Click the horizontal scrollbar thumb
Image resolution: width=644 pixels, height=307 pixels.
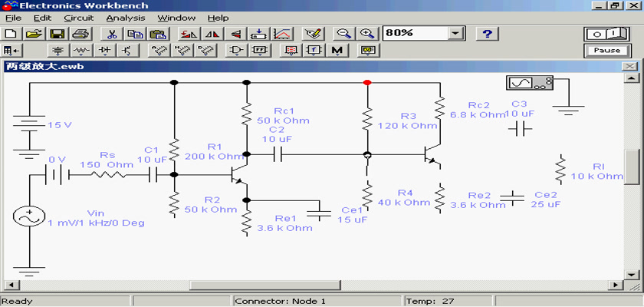point(265,285)
